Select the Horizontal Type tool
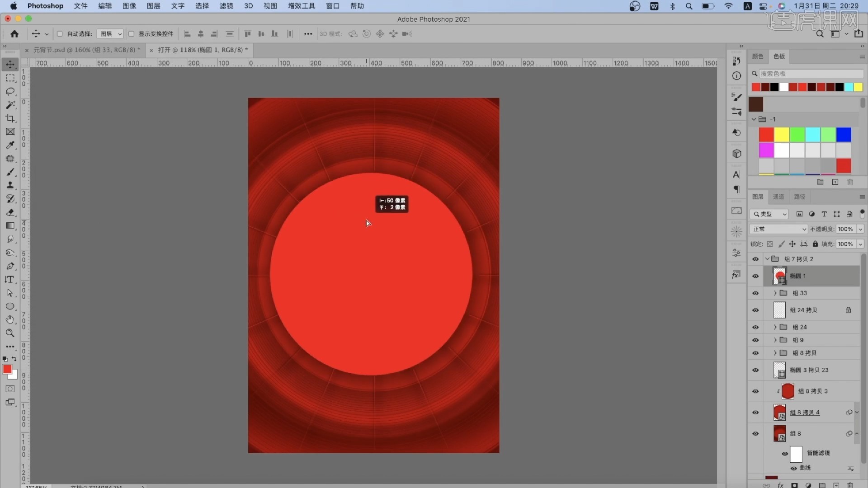The height and width of the screenshot is (488, 868). (x=10, y=279)
